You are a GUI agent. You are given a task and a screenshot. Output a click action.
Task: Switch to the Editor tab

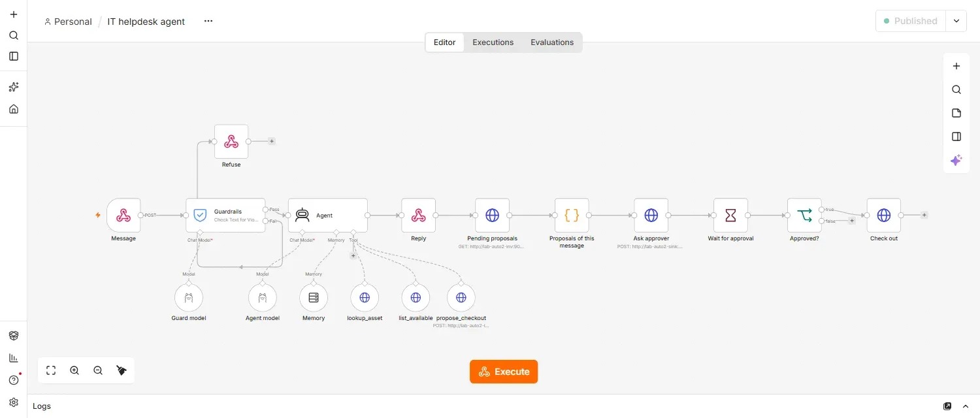pos(444,42)
